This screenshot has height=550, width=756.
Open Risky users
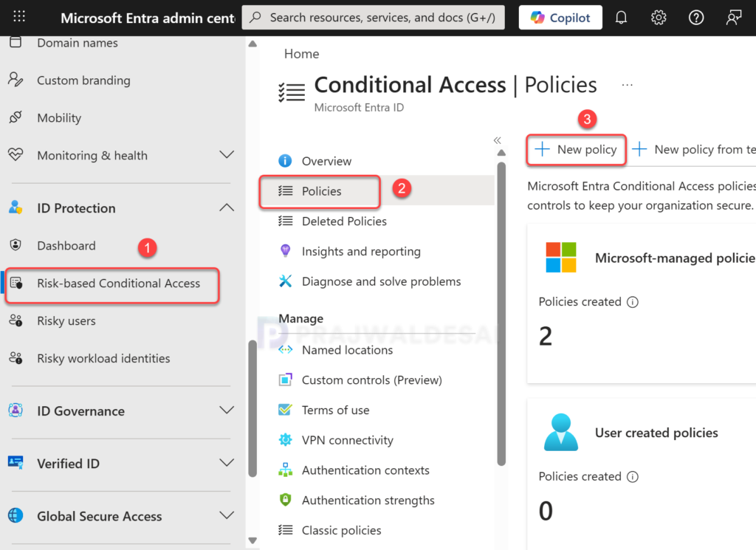tap(66, 321)
